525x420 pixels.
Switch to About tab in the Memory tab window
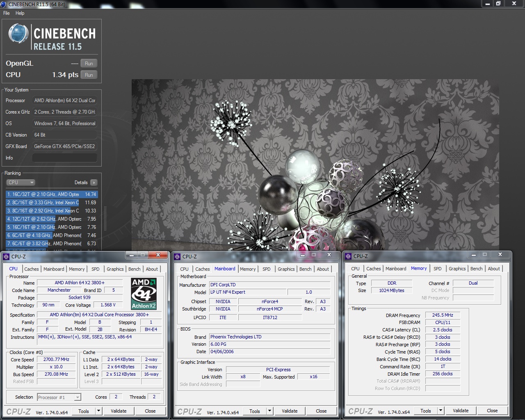[494, 269]
